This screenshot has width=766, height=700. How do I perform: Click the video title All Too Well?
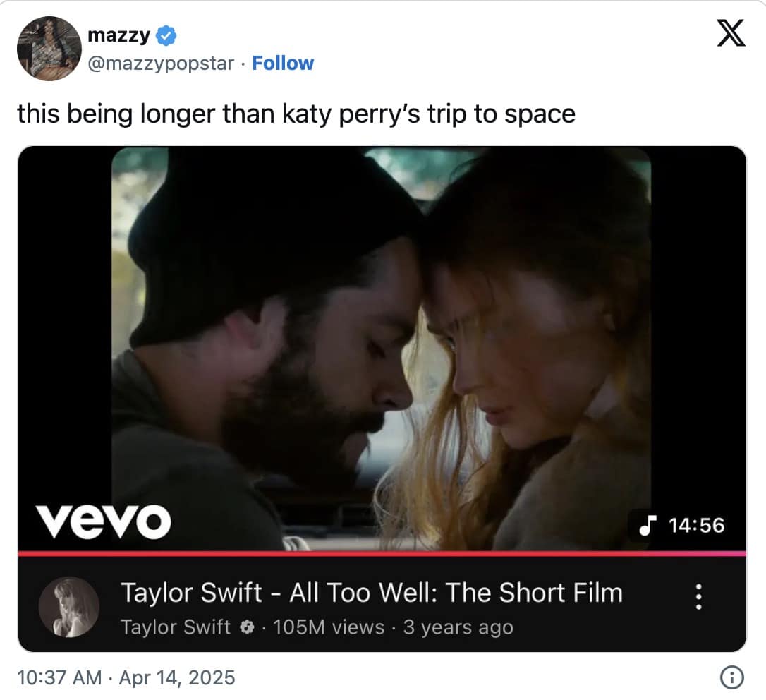pyautogui.click(x=372, y=593)
